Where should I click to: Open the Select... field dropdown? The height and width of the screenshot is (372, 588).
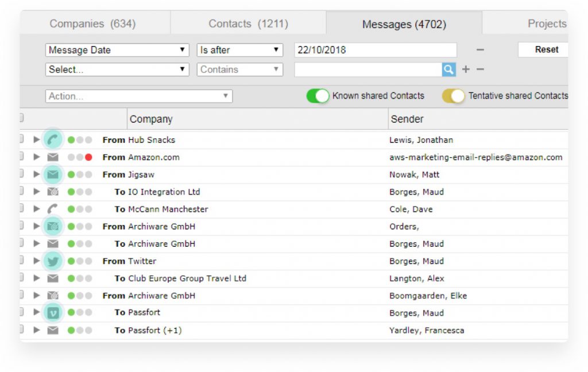tap(117, 69)
